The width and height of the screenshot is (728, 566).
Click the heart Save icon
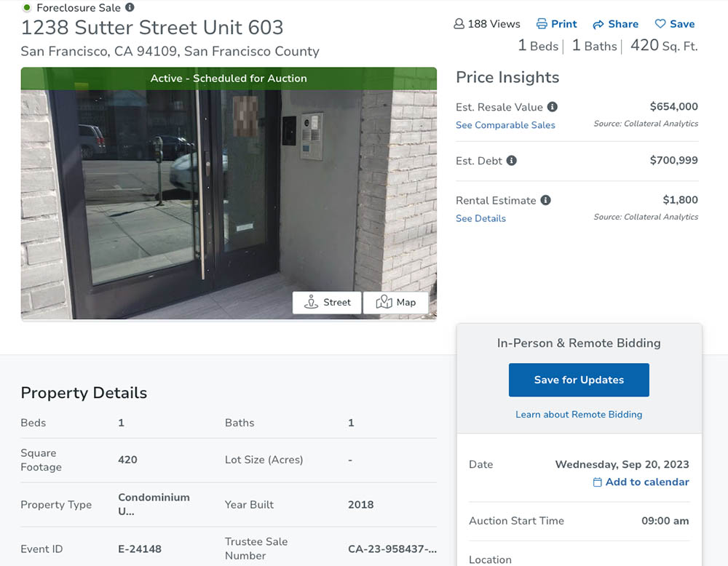pyautogui.click(x=660, y=24)
